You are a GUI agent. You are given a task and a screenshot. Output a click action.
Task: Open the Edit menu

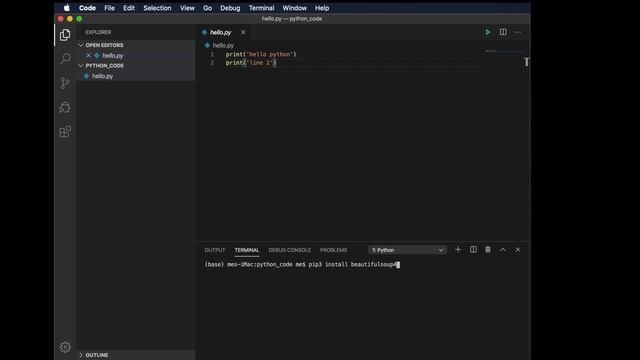[x=129, y=8]
